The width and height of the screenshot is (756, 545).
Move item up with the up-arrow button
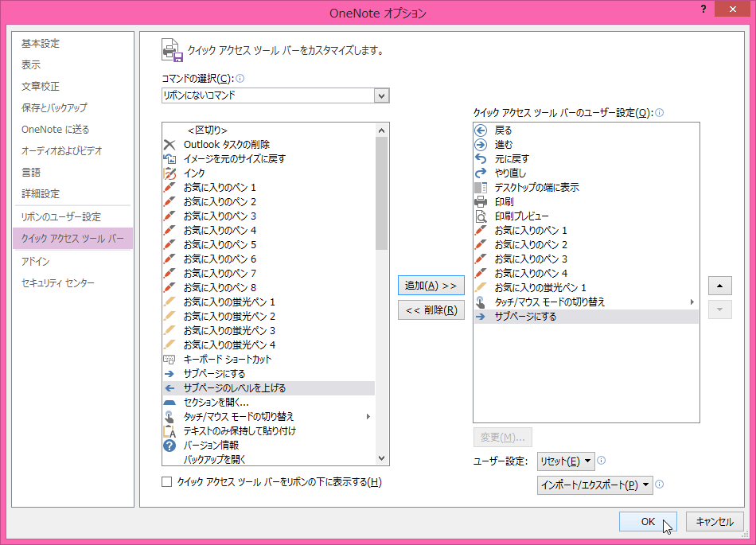click(x=720, y=286)
